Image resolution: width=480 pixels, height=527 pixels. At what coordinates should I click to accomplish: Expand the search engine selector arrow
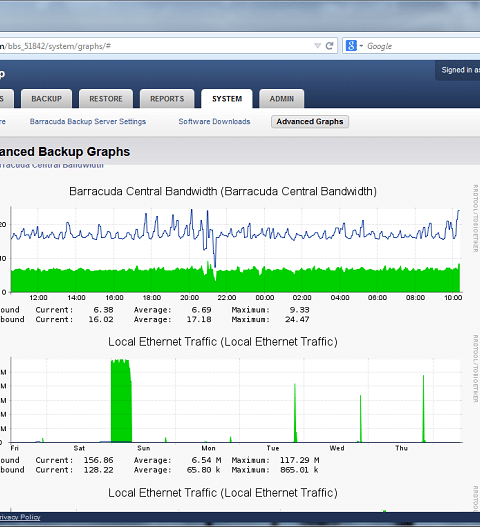coord(361,46)
